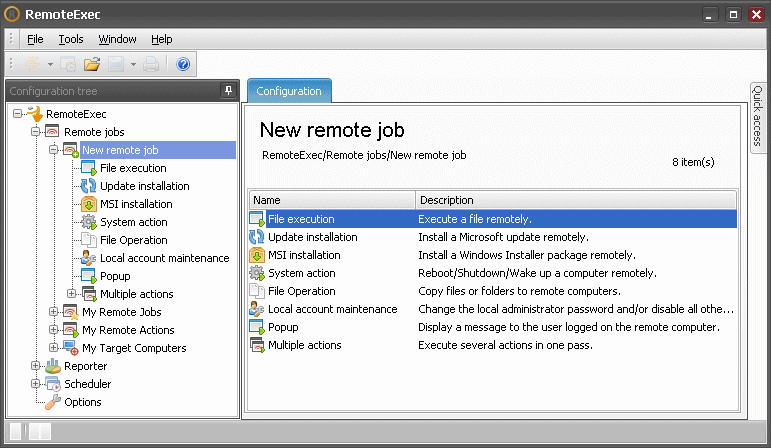Click the Multiple actions list row icon
This screenshot has width=771, height=448.
click(257, 345)
